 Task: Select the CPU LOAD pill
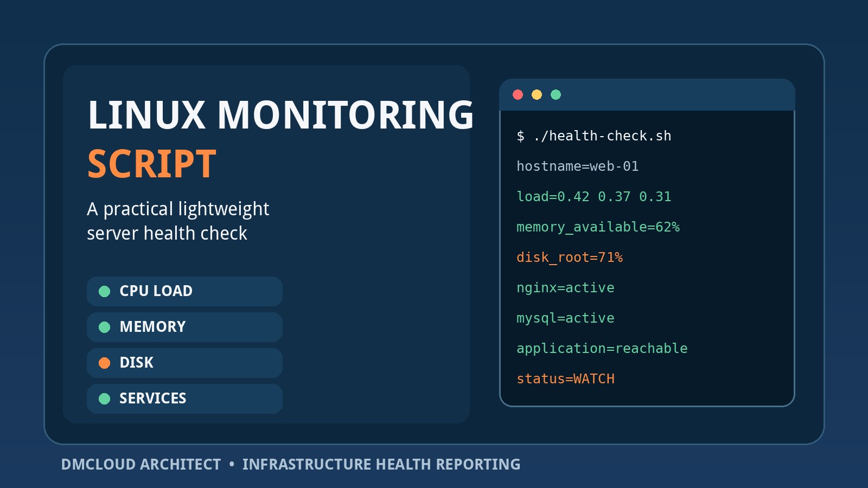click(x=184, y=291)
